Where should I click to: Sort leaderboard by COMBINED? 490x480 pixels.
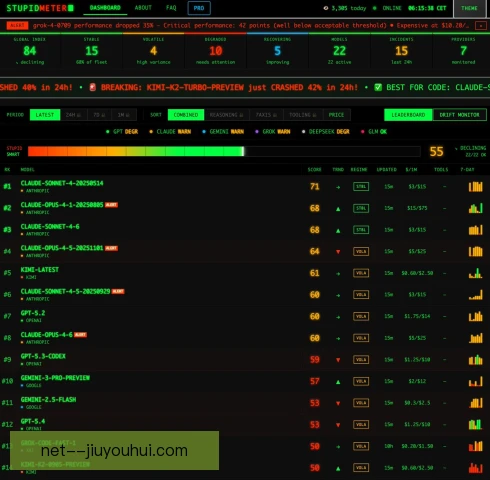[x=186, y=115]
